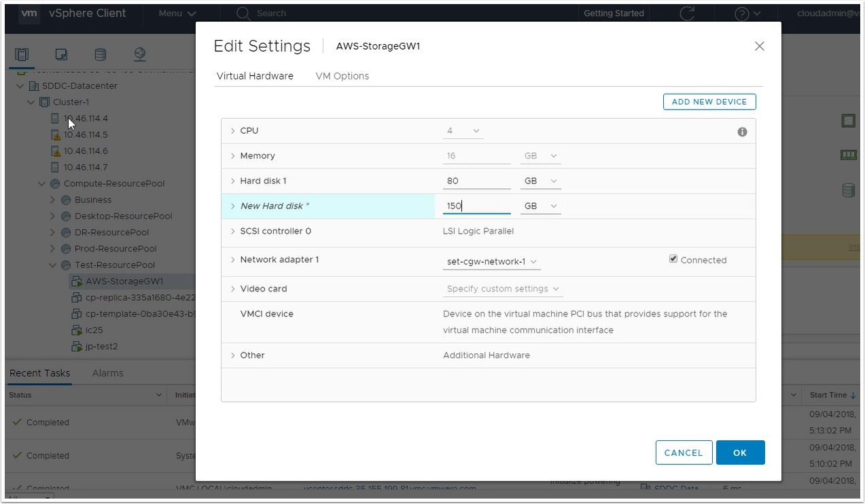The image size is (865, 504).
Task: Click the Memory size field
Action: (477, 156)
